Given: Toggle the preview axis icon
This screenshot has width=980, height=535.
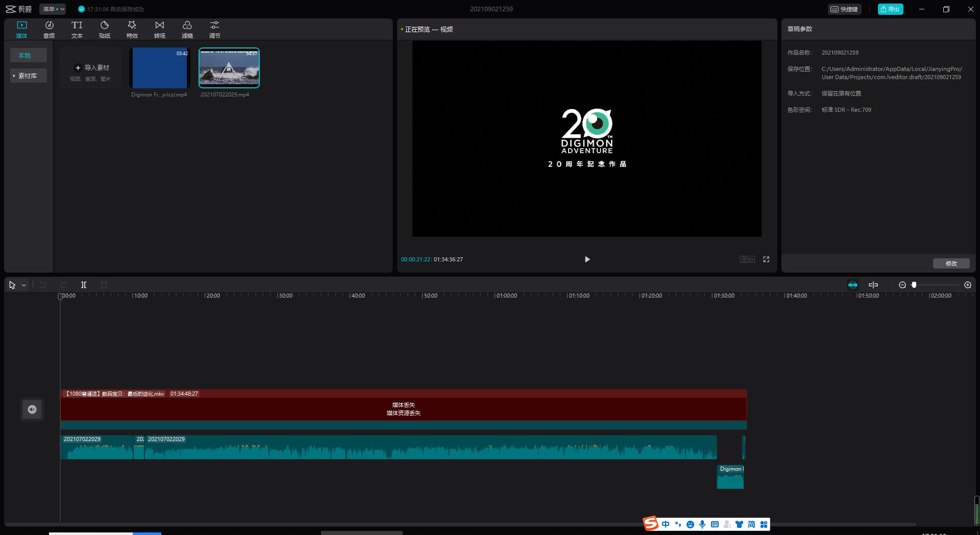Looking at the screenshot, I should (873, 285).
